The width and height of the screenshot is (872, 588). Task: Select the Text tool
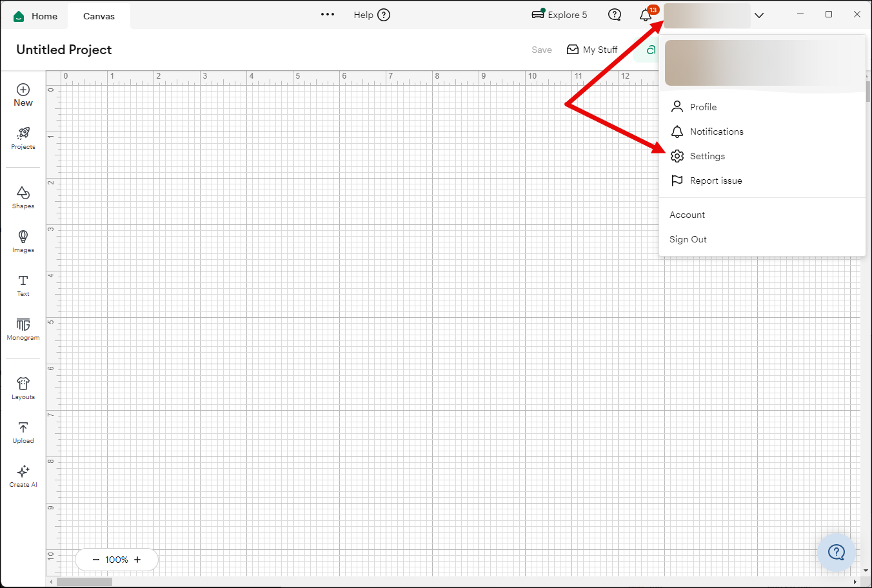pos(23,284)
